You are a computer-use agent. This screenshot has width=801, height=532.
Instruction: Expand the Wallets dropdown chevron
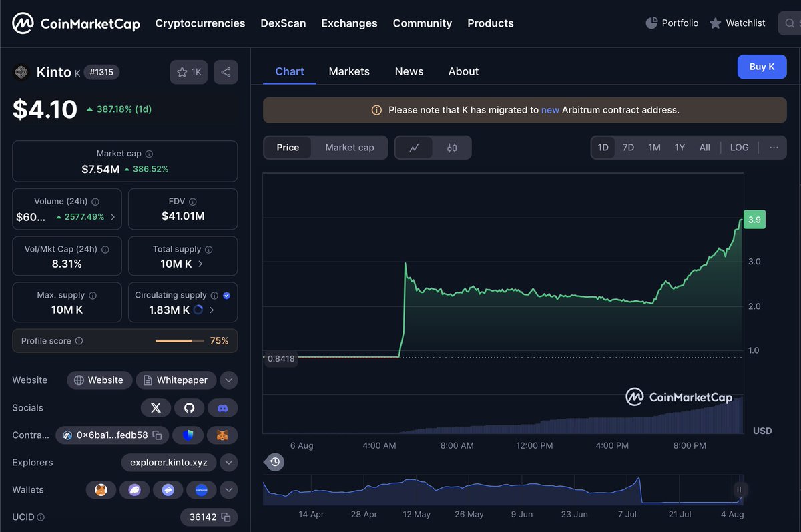pos(228,490)
